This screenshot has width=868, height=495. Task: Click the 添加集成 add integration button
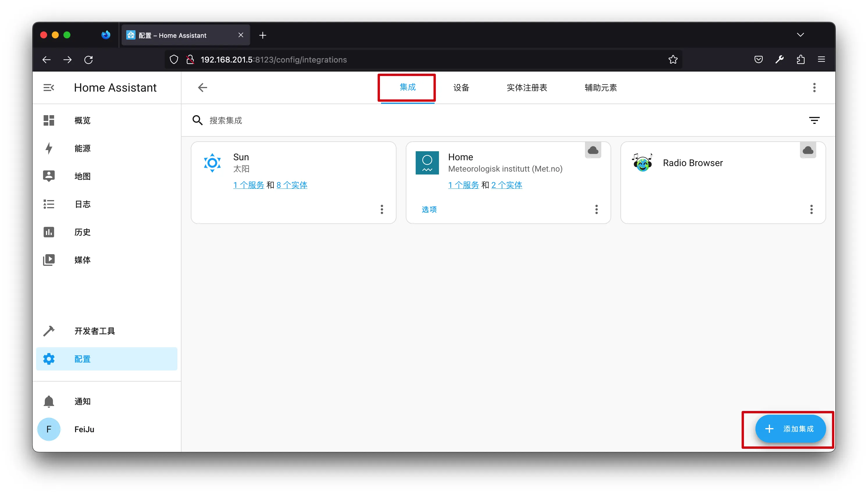(790, 429)
